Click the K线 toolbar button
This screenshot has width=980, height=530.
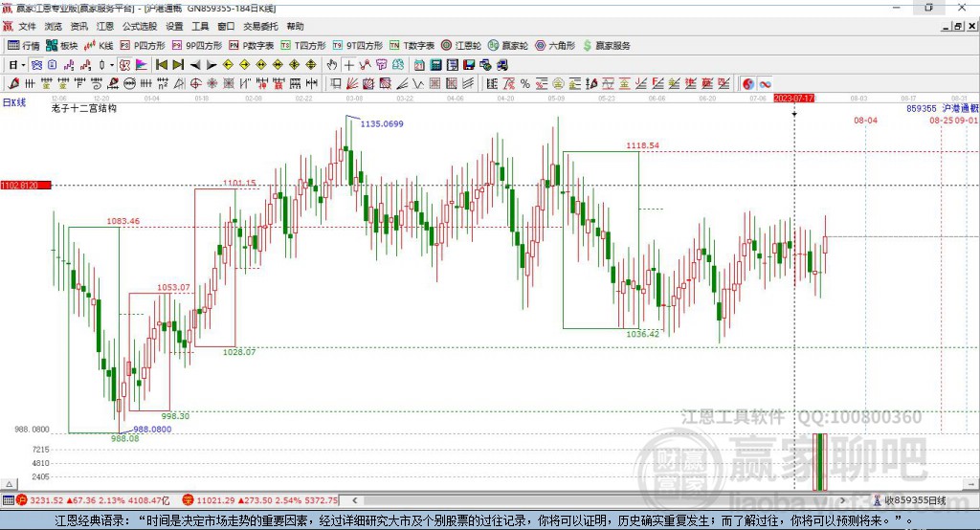[x=99, y=46]
